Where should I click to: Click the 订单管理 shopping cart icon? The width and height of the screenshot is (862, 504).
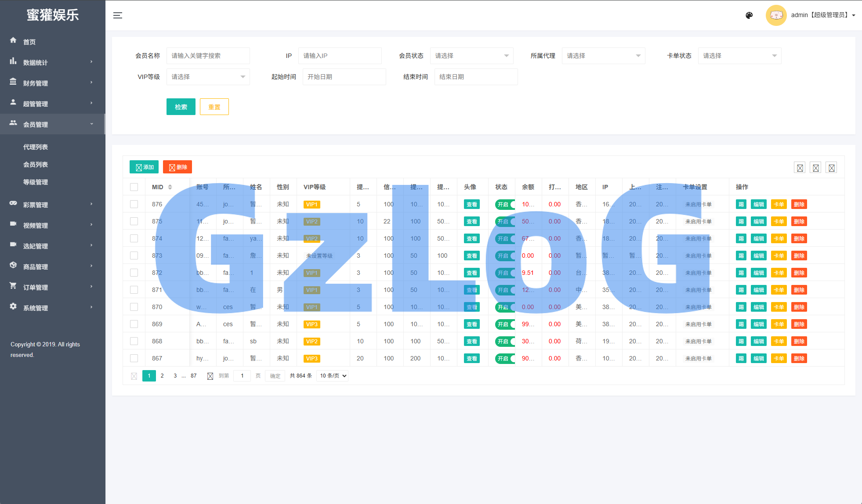click(x=13, y=286)
